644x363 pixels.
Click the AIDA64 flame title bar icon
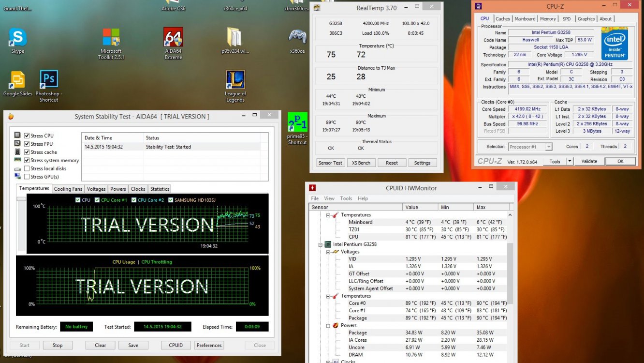click(11, 117)
